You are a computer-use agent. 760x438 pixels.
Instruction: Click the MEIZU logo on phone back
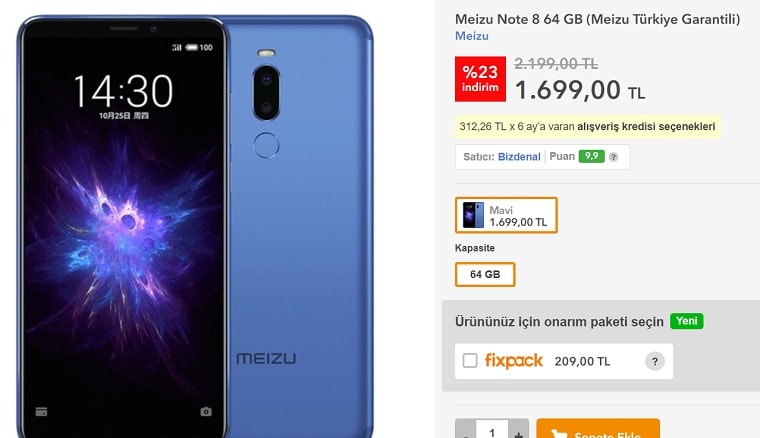[266, 359]
